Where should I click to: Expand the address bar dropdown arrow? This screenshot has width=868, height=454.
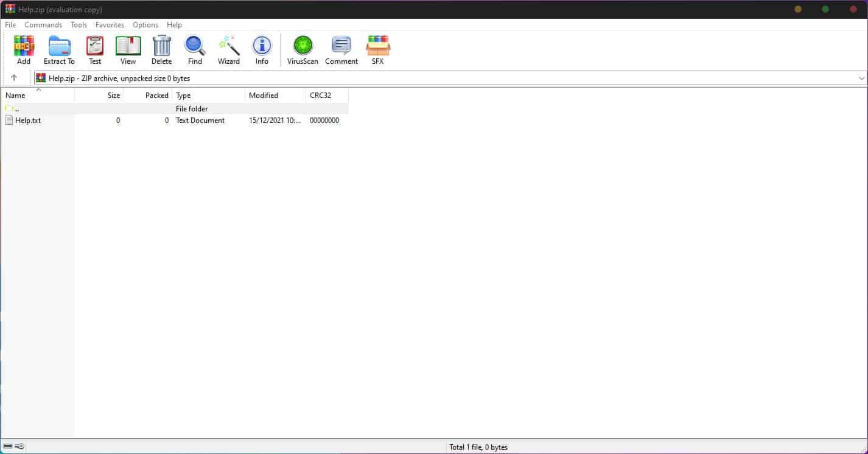click(x=862, y=79)
